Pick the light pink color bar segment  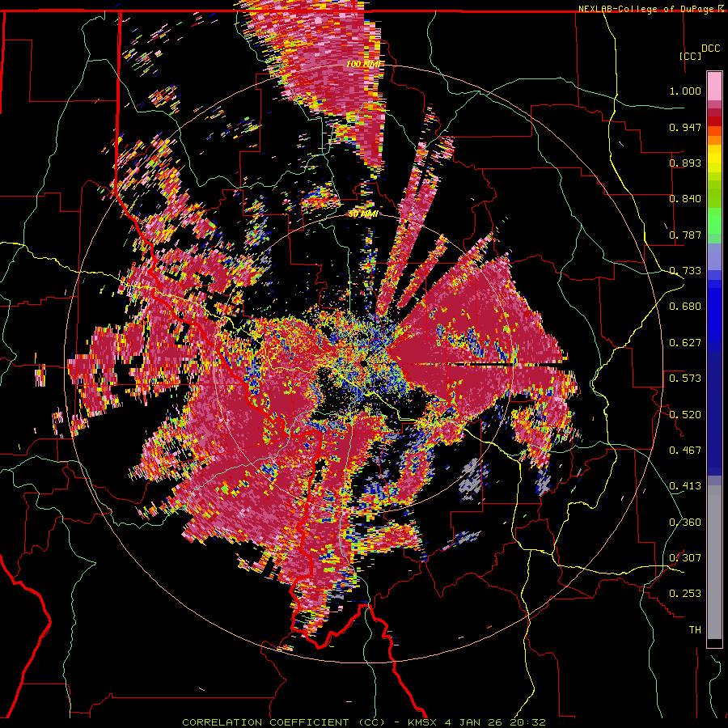[x=714, y=87]
